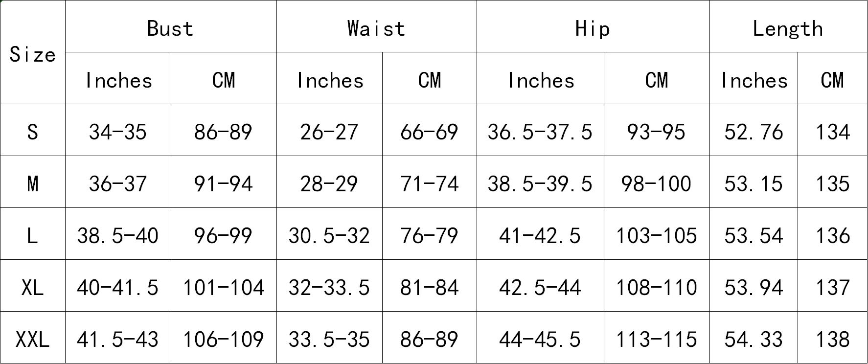This screenshot has width=868, height=364.
Task: Click the M size row label
Action: (x=33, y=182)
